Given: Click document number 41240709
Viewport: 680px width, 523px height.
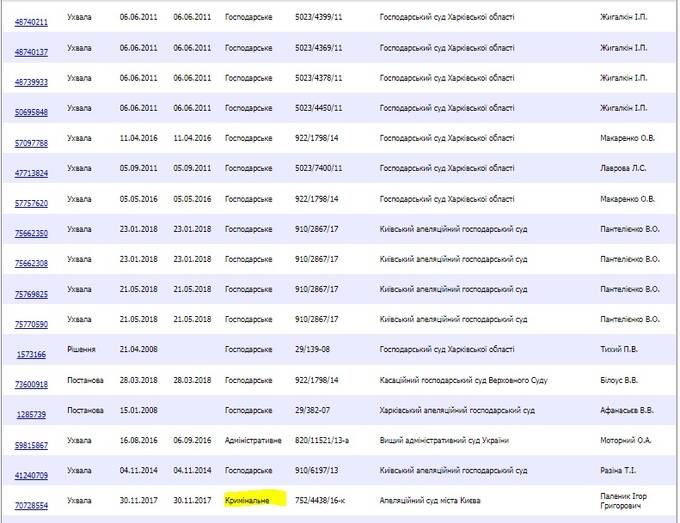Looking at the screenshot, I should (31, 475).
